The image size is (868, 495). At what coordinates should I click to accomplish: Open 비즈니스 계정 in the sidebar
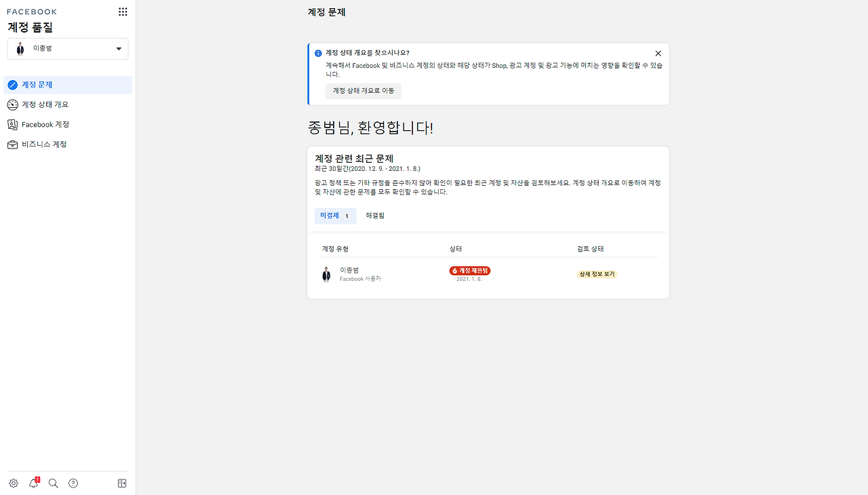tap(68, 144)
